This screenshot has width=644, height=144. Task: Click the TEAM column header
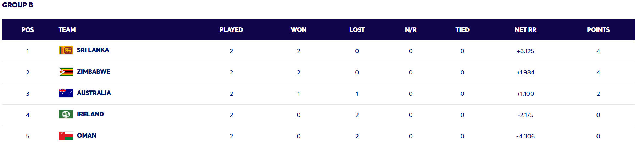pyautogui.click(x=67, y=30)
